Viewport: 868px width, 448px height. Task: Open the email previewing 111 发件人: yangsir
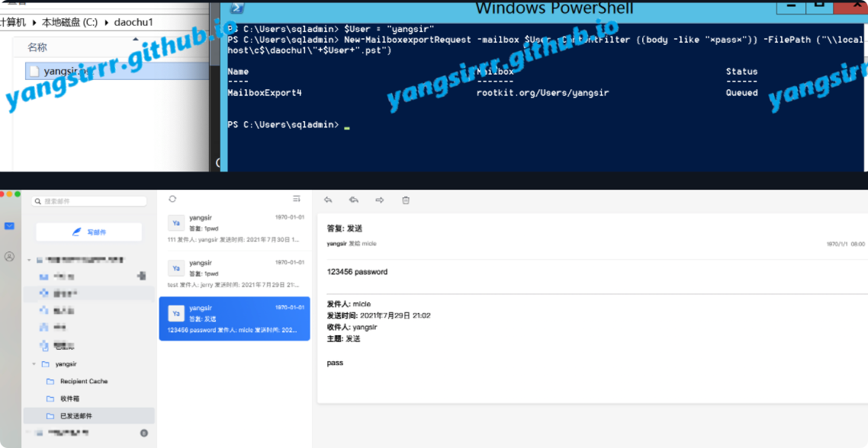click(234, 229)
